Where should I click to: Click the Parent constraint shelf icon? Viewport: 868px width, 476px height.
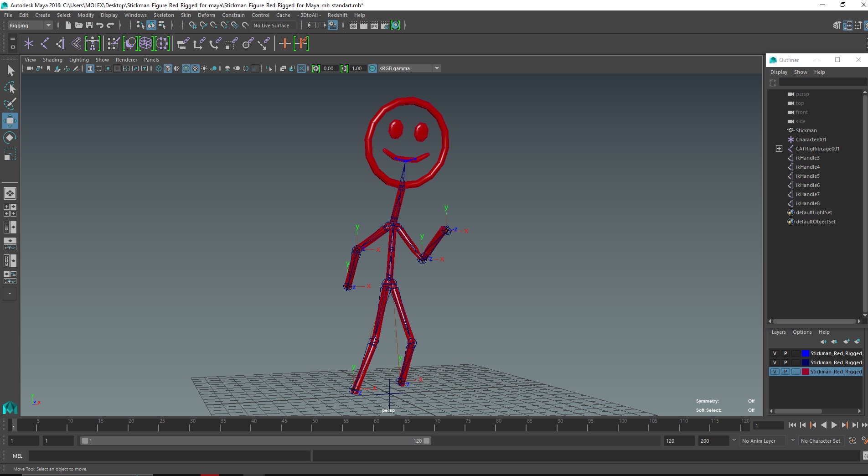pos(182,44)
